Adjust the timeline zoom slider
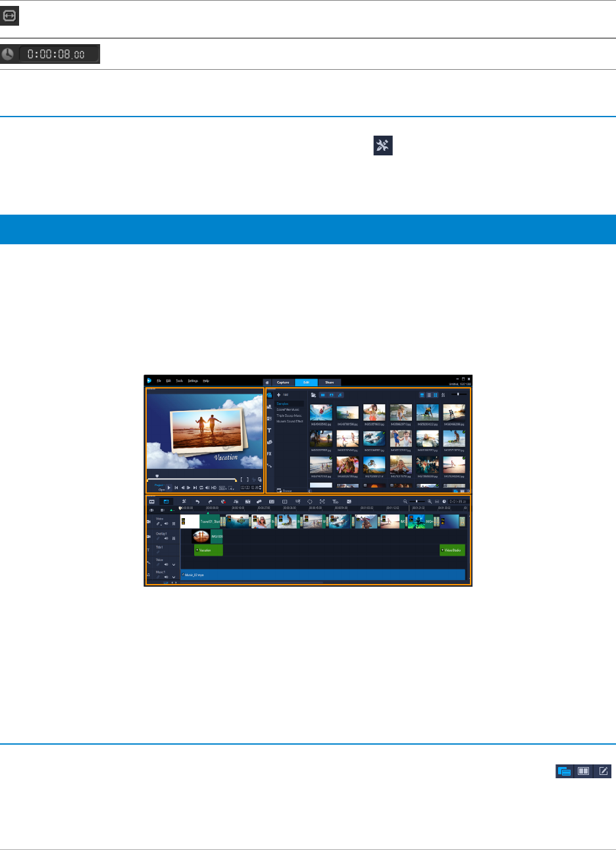 click(x=417, y=501)
